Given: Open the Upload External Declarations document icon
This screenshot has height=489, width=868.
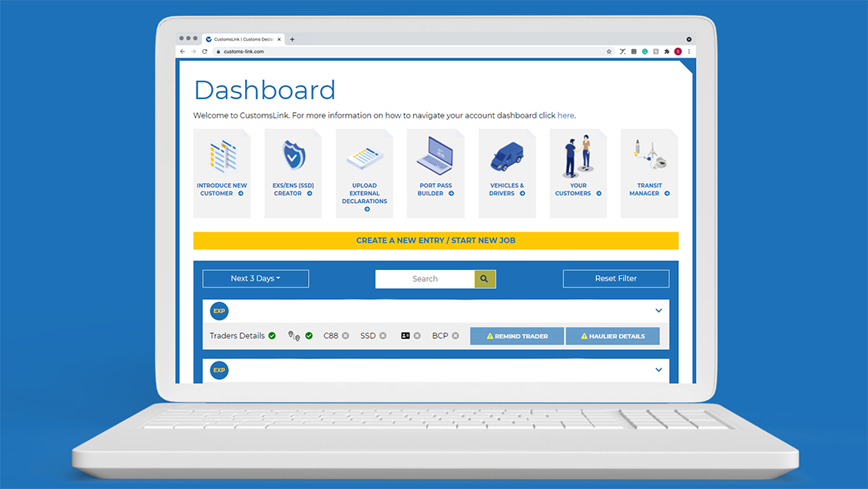Looking at the screenshot, I should tap(365, 158).
